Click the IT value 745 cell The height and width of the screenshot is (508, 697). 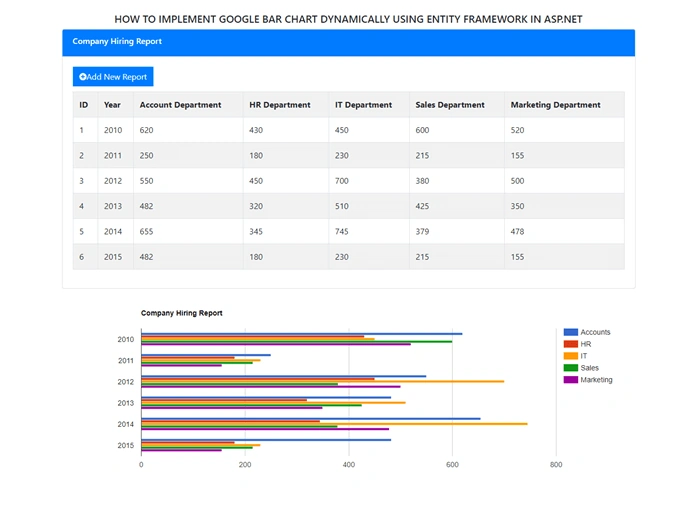(x=369, y=231)
